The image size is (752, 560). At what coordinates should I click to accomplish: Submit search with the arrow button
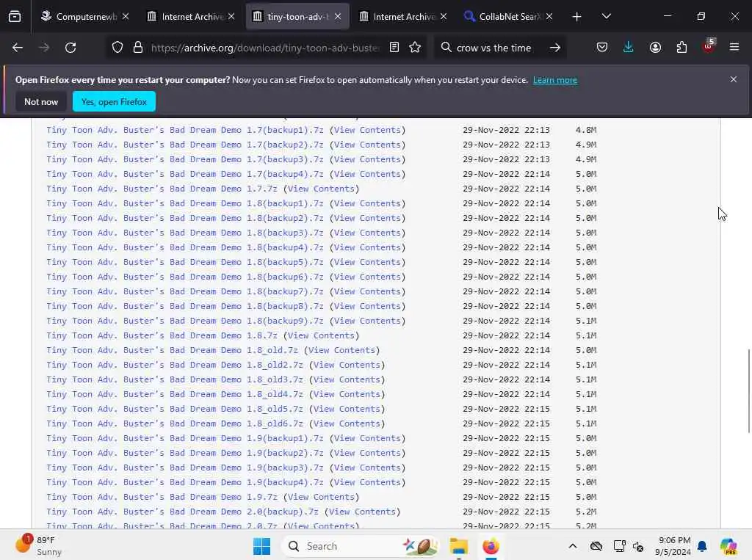click(555, 48)
